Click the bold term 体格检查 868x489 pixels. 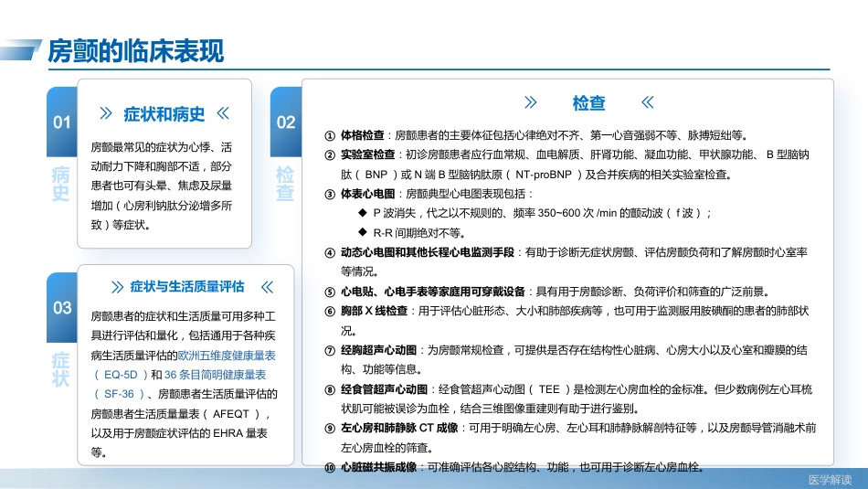pos(362,135)
